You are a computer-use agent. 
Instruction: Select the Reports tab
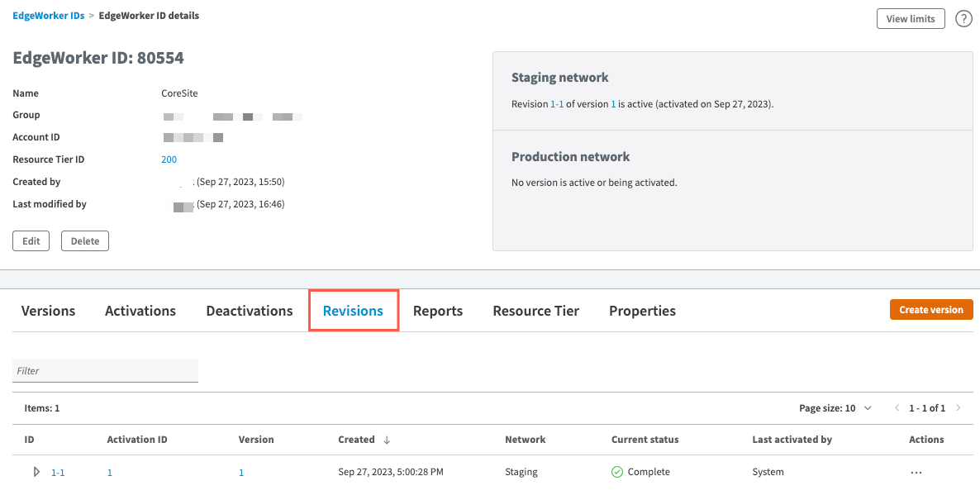(x=438, y=311)
